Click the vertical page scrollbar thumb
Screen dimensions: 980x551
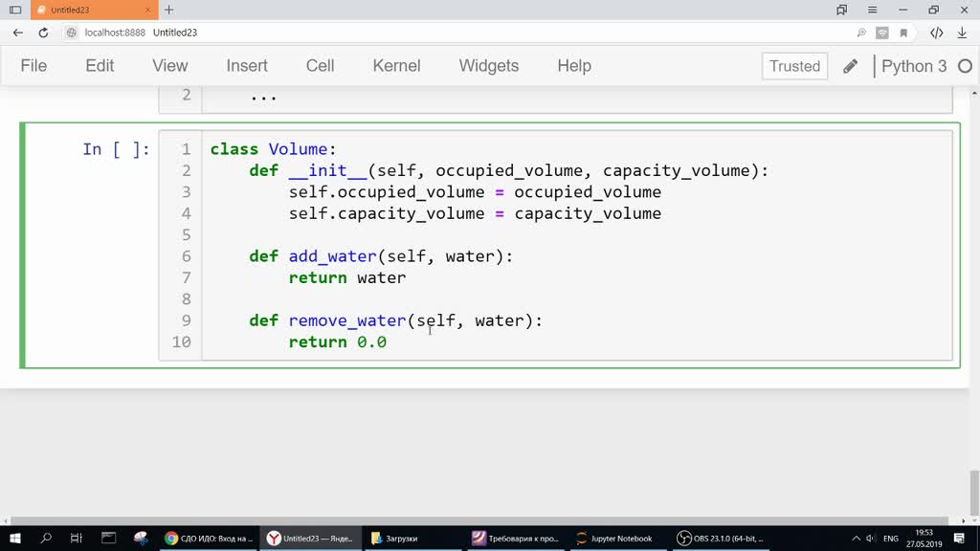[x=973, y=492]
